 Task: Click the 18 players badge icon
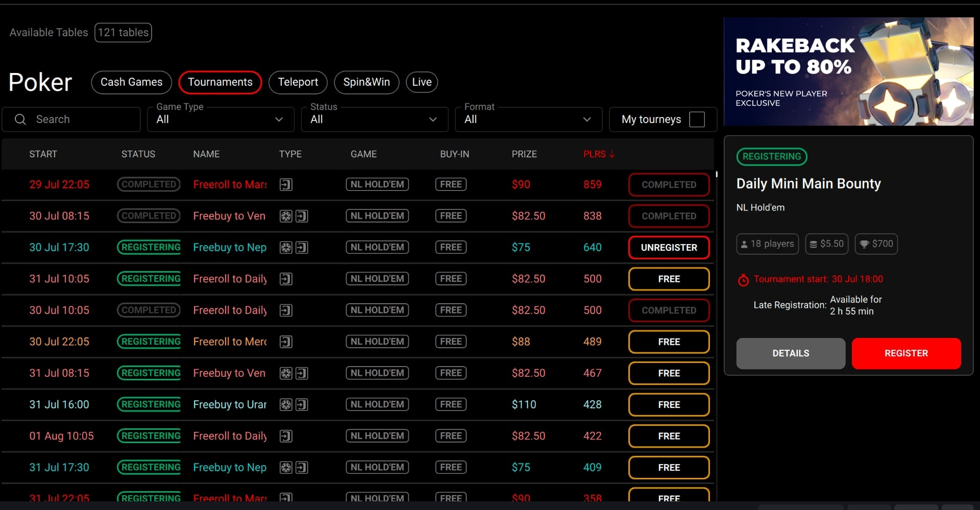point(744,245)
